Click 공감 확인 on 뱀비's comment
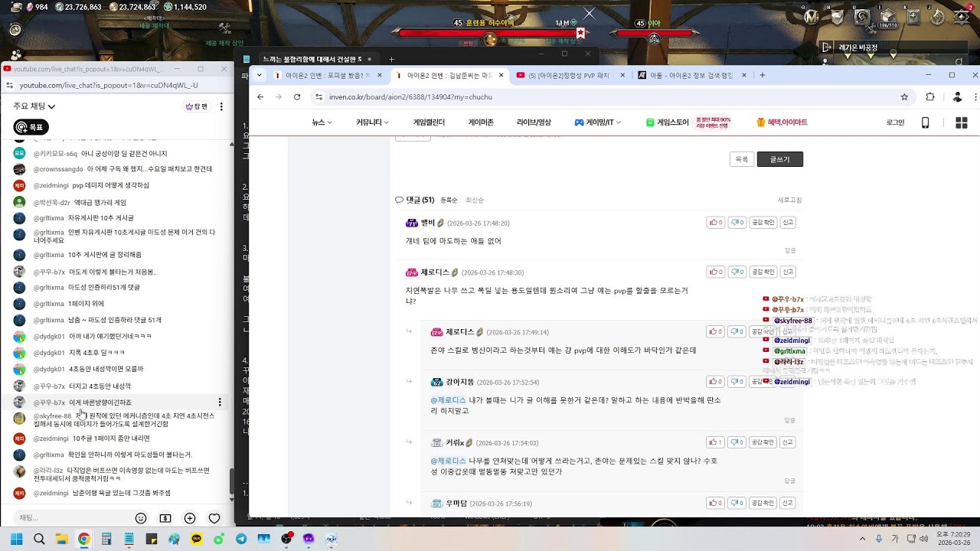Image resolution: width=980 pixels, height=551 pixels. pyautogui.click(x=763, y=223)
